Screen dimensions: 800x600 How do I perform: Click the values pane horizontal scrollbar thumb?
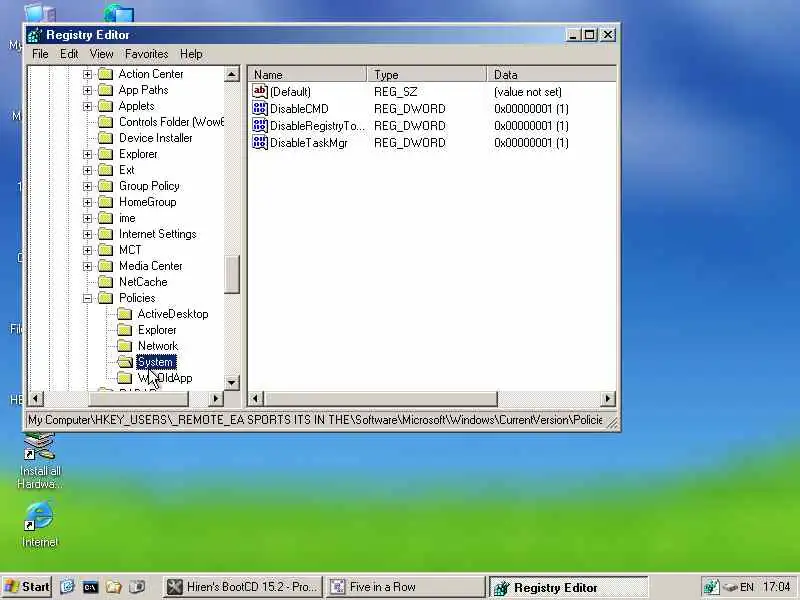(x=380, y=398)
